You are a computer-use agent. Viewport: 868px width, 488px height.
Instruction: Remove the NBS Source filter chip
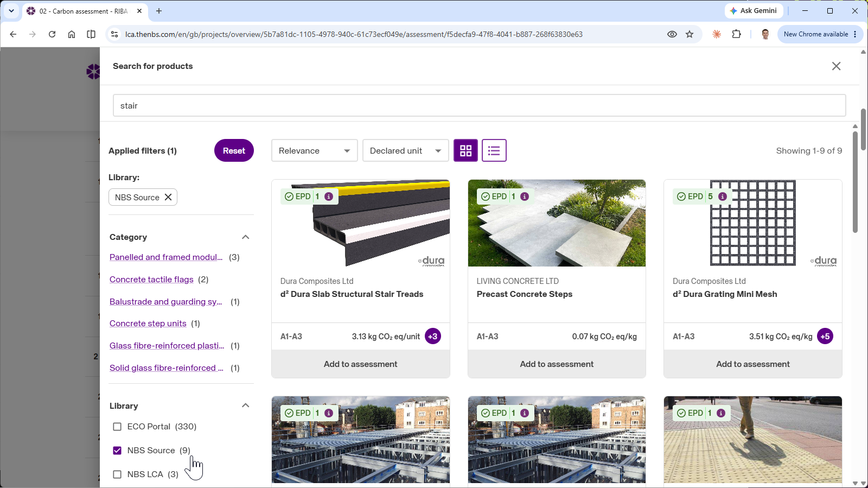pyautogui.click(x=168, y=197)
